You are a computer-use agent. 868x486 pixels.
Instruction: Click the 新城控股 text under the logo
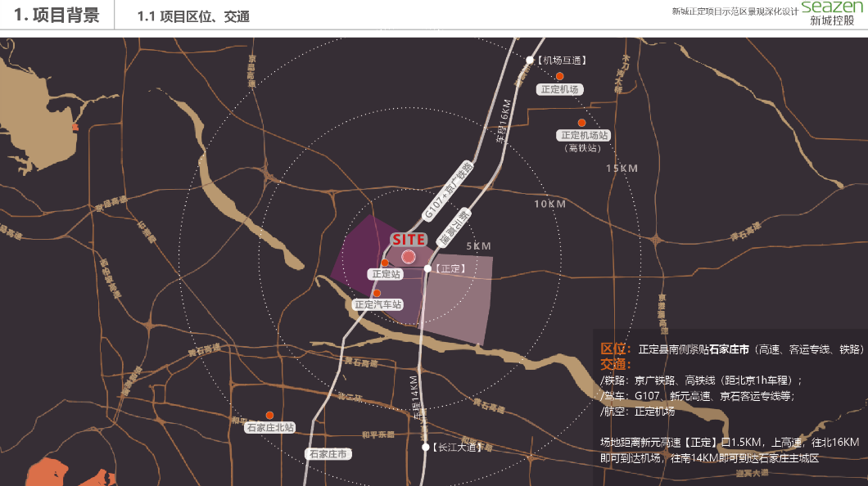point(832,20)
